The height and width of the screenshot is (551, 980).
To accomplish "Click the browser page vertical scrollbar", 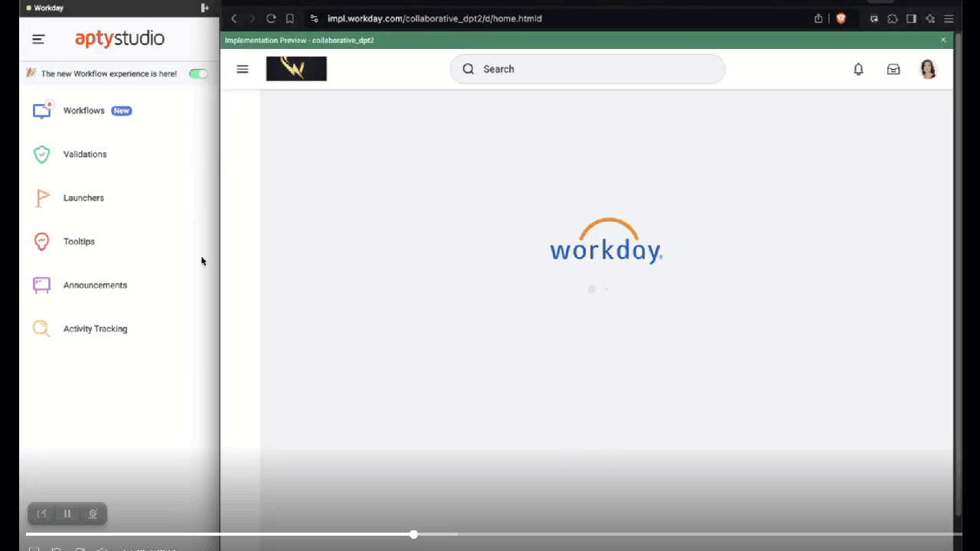I will 958,275.
